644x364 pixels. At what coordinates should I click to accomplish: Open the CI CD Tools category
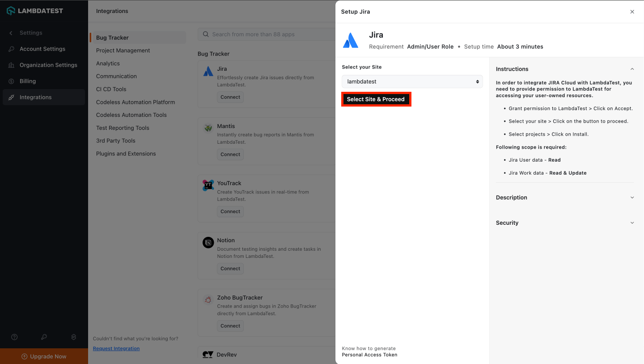tap(111, 89)
